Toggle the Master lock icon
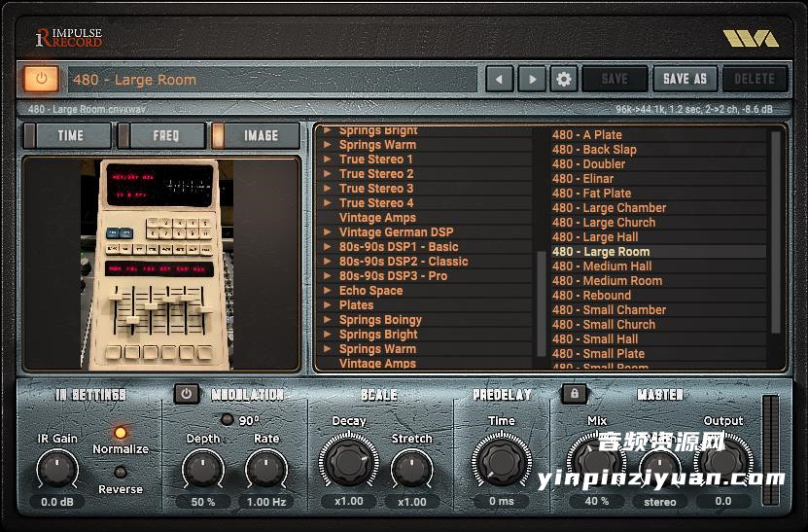 click(574, 394)
